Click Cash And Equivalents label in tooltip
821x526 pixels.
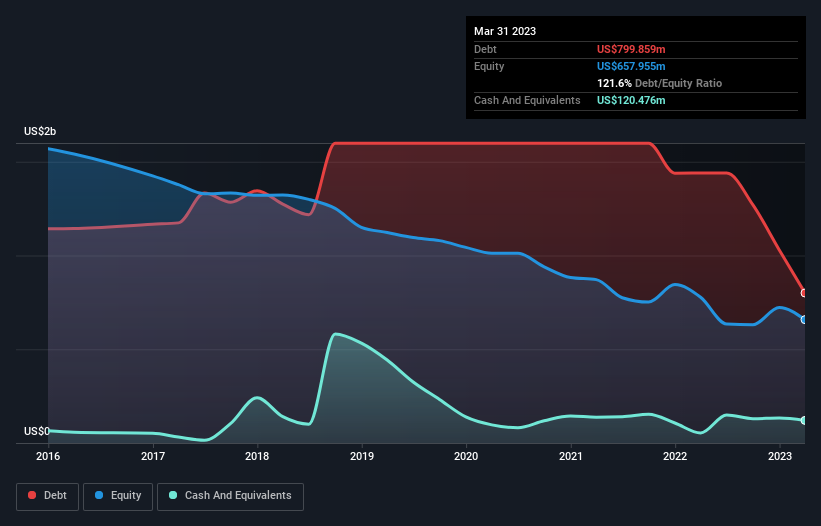click(x=527, y=100)
